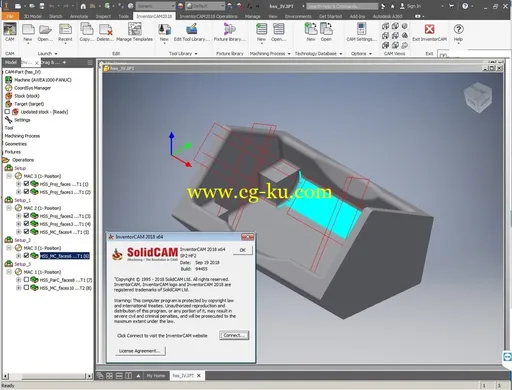Open Edit Tool Library
This screenshot has width=512, height=390.
pyautogui.click(x=192, y=33)
